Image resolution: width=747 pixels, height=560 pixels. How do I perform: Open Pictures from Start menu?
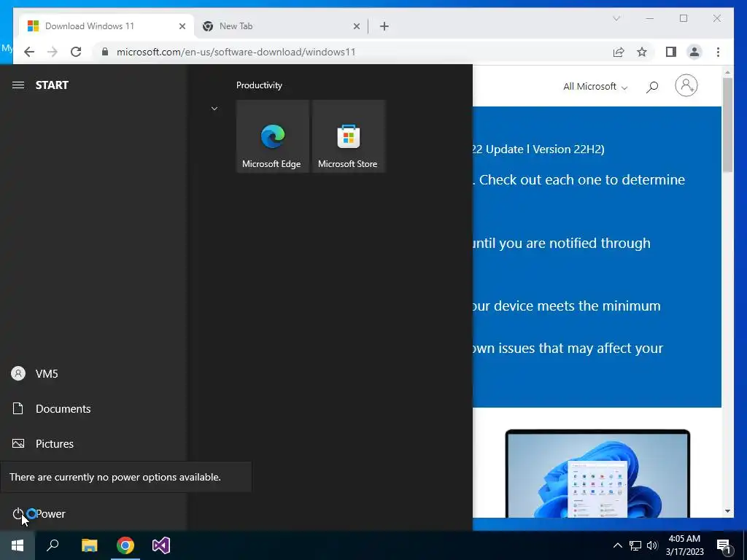[x=93, y=444]
